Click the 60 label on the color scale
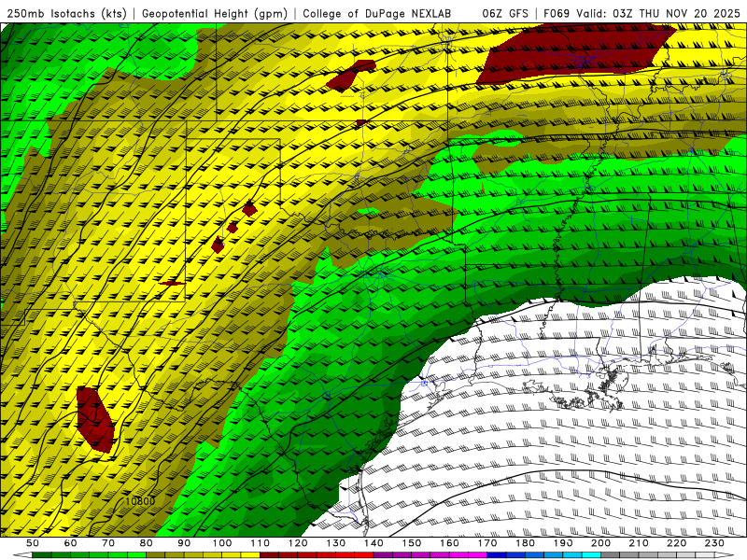 [x=71, y=543]
